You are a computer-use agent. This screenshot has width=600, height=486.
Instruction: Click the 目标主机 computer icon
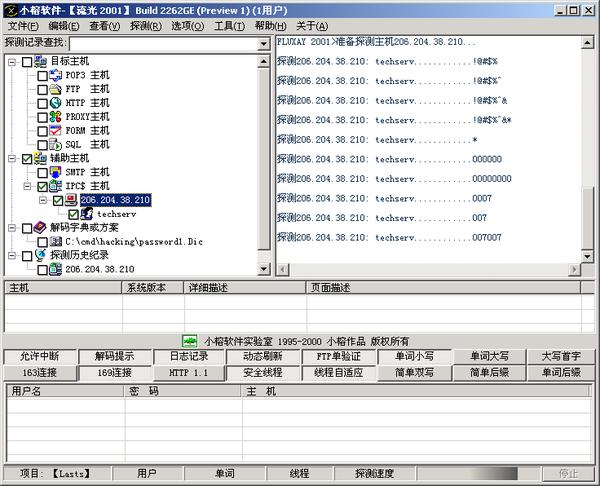tap(41, 61)
